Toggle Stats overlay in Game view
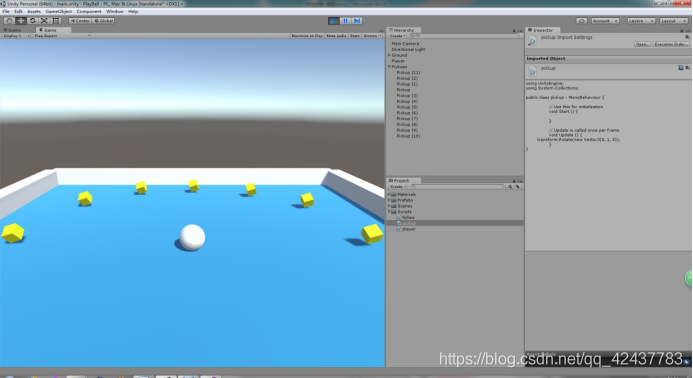 [355, 36]
